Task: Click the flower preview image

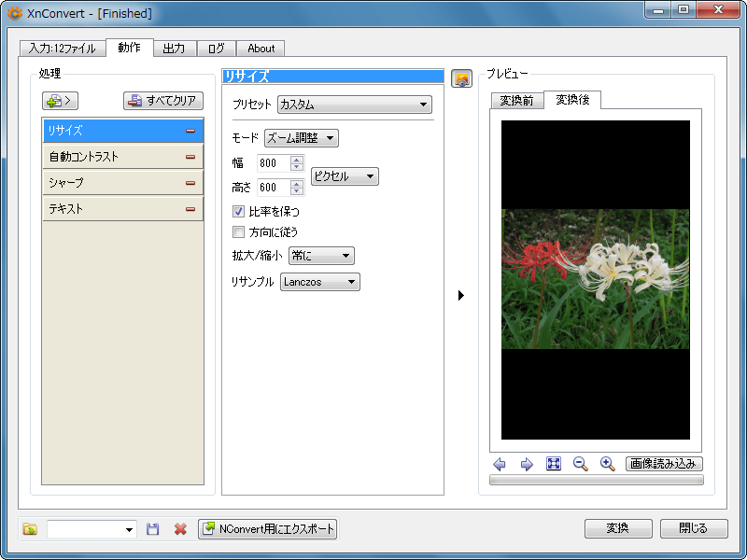Action: (596, 279)
